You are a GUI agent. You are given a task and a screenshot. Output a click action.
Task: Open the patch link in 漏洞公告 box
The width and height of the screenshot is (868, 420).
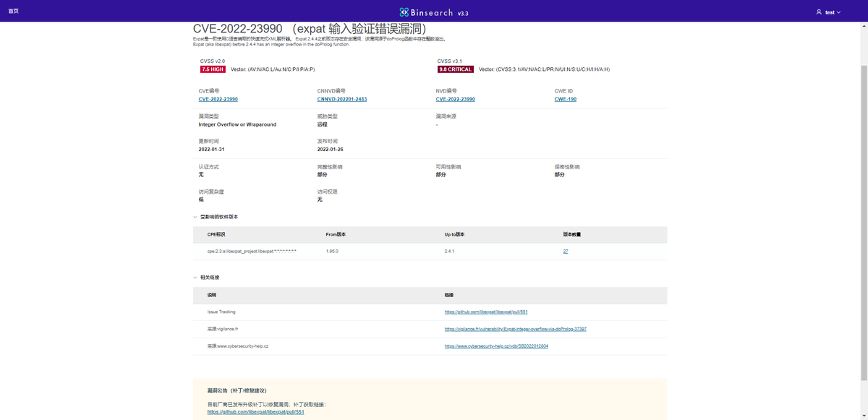(256, 412)
